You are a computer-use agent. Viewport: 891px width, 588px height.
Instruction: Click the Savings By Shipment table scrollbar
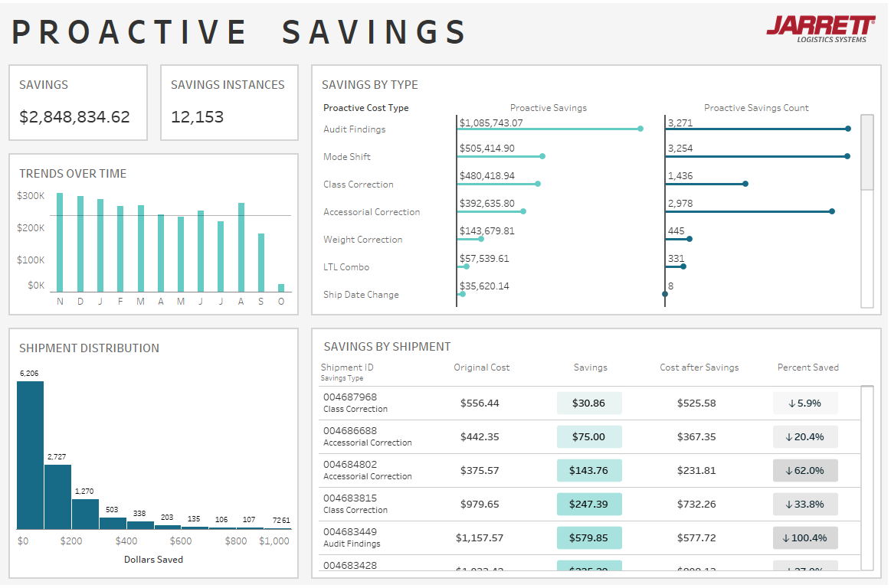(866, 477)
